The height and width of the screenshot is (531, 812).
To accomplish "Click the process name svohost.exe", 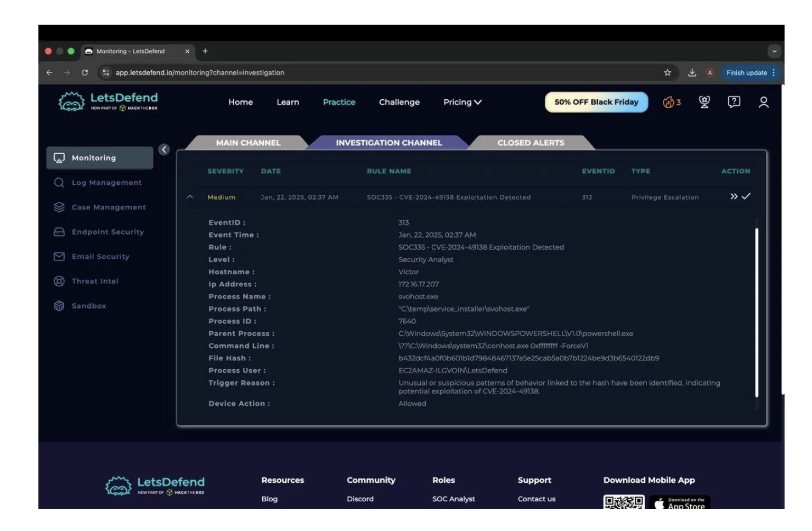I will coord(419,296).
